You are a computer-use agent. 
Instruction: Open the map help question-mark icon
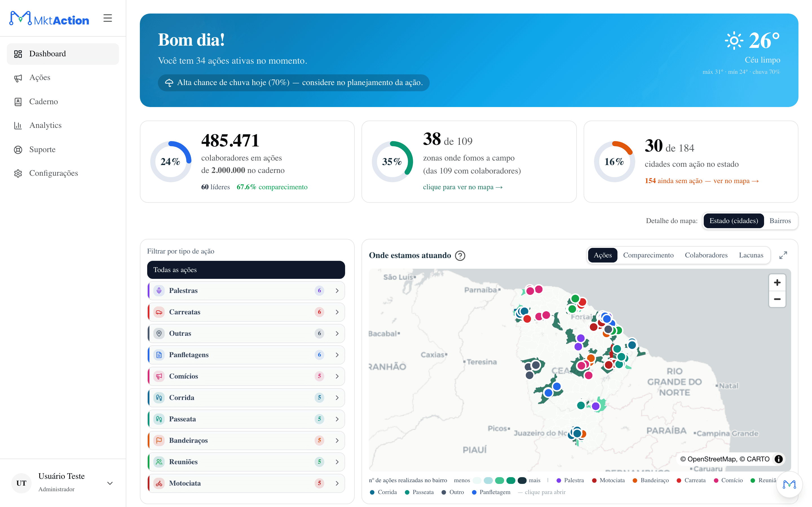460,256
